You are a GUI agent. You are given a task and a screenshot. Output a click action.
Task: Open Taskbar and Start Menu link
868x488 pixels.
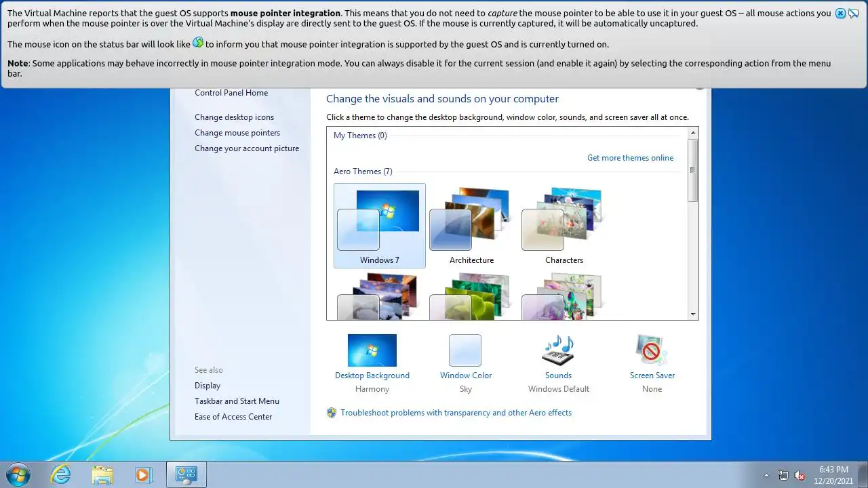(237, 401)
